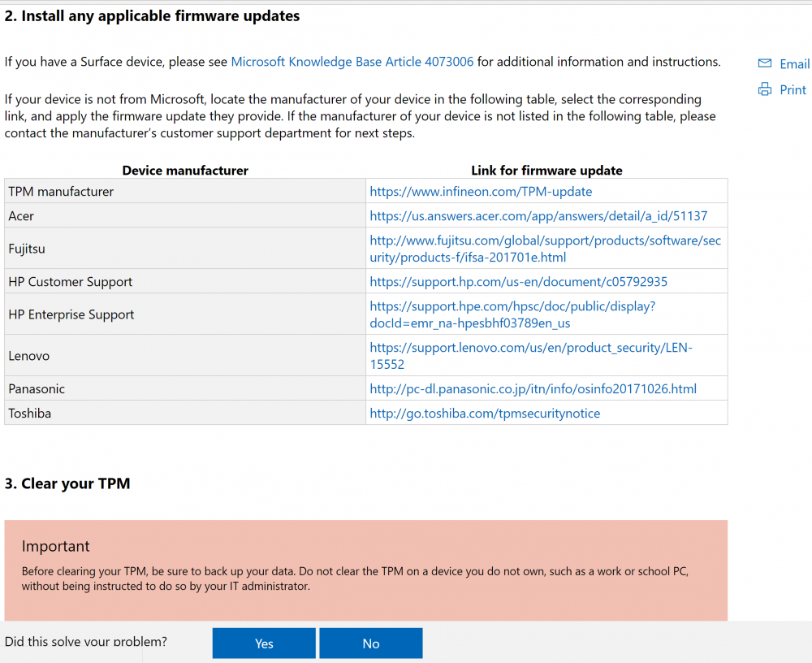The image size is (812, 663).
Task: Answer Yes to problem solved
Action: (x=264, y=643)
